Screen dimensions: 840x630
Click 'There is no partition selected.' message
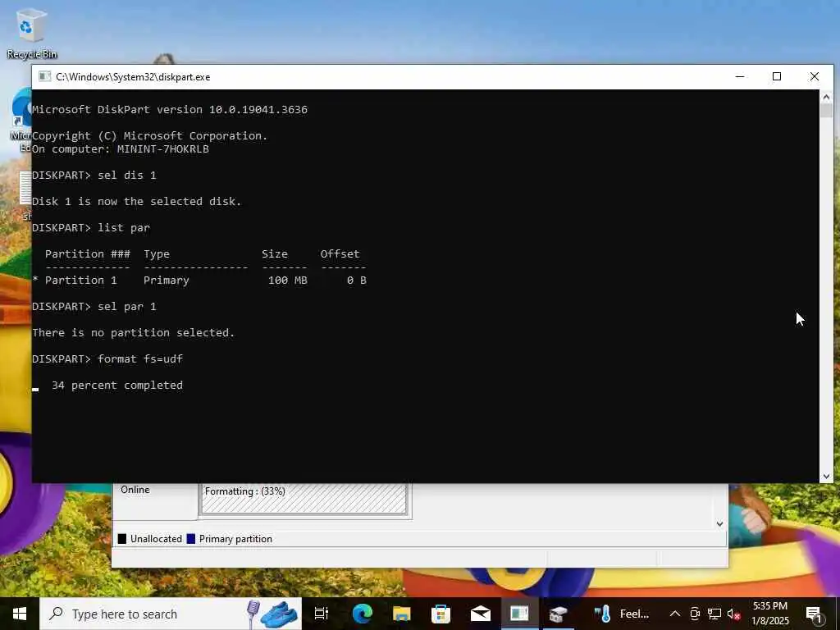point(134,333)
